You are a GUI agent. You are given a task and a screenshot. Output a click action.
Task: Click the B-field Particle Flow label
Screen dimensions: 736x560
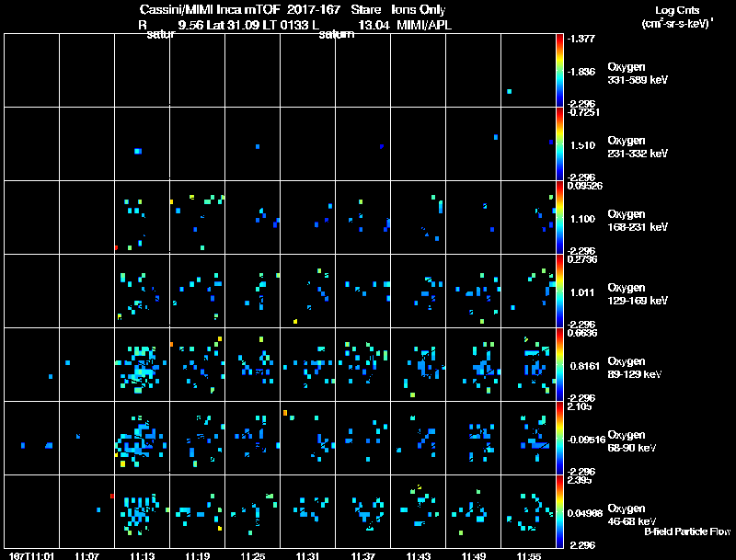coord(687,531)
